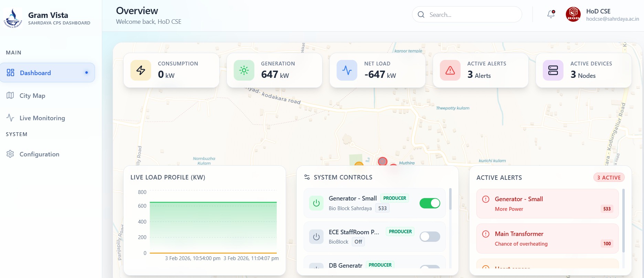The image size is (644, 278).
Task: Click the HoD CSE profile avatar
Action: pos(573,14)
